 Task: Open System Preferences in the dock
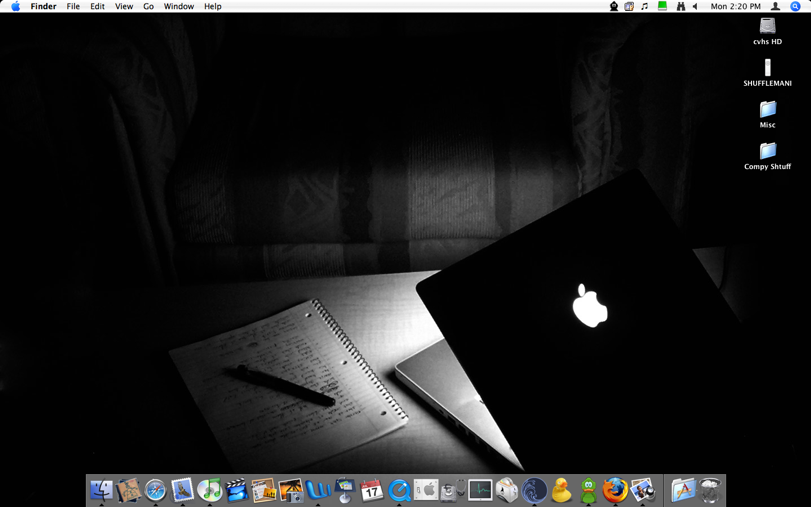point(426,489)
